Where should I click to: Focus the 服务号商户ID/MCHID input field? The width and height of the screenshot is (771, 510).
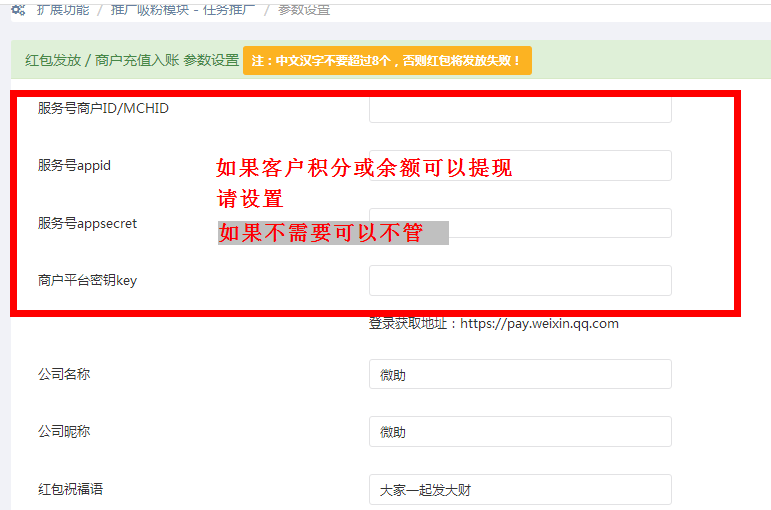click(520, 108)
